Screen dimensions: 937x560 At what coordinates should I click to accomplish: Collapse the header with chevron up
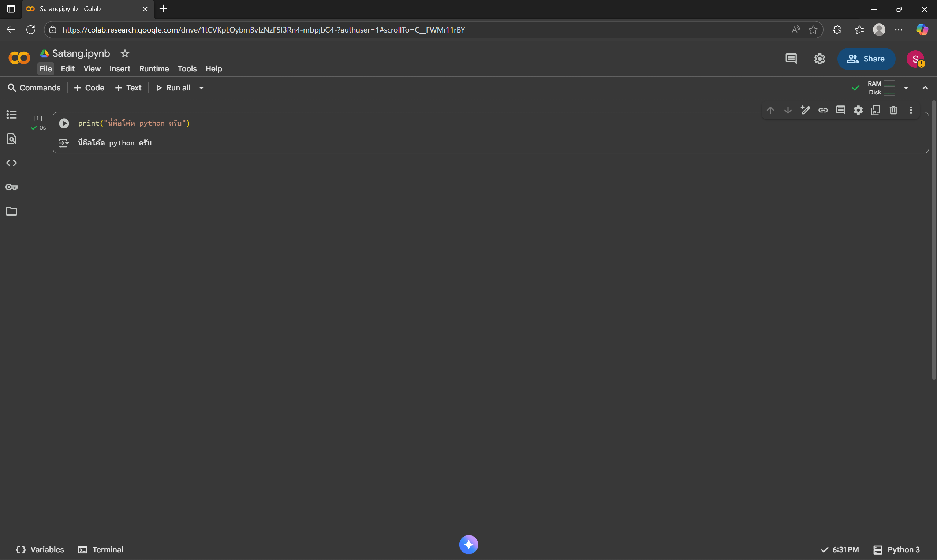[925, 88]
